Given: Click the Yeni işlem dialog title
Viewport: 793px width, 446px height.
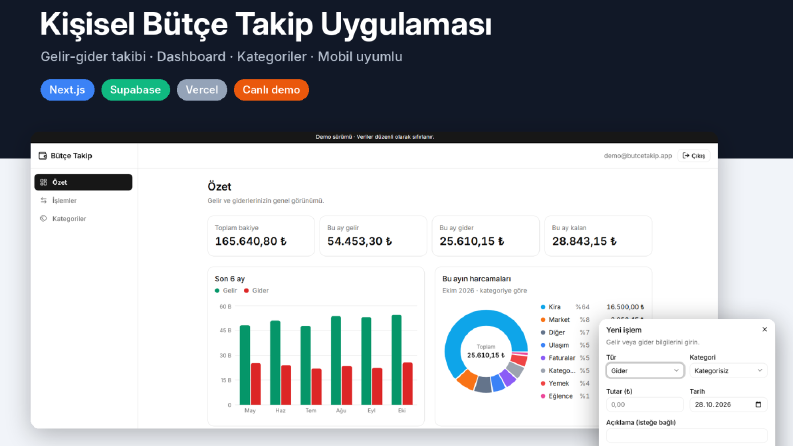Looking at the screenshot, I should point(624,330).
